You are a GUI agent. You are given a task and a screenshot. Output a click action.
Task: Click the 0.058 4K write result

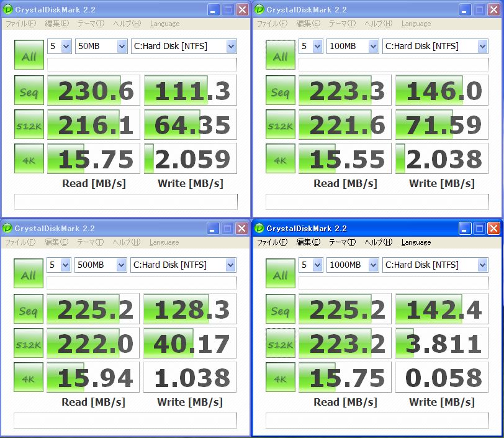[442, 377]
